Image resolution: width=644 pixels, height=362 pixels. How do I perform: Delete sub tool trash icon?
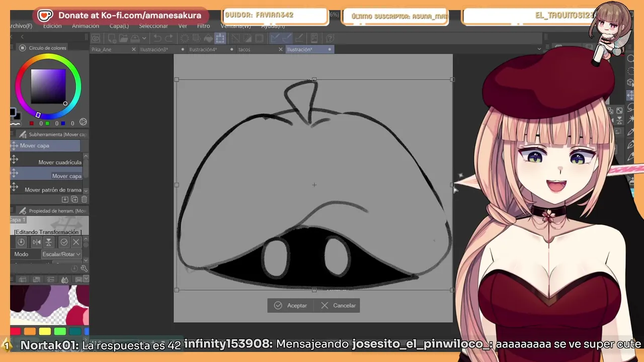pyautogui.click(x=84, y=199)
